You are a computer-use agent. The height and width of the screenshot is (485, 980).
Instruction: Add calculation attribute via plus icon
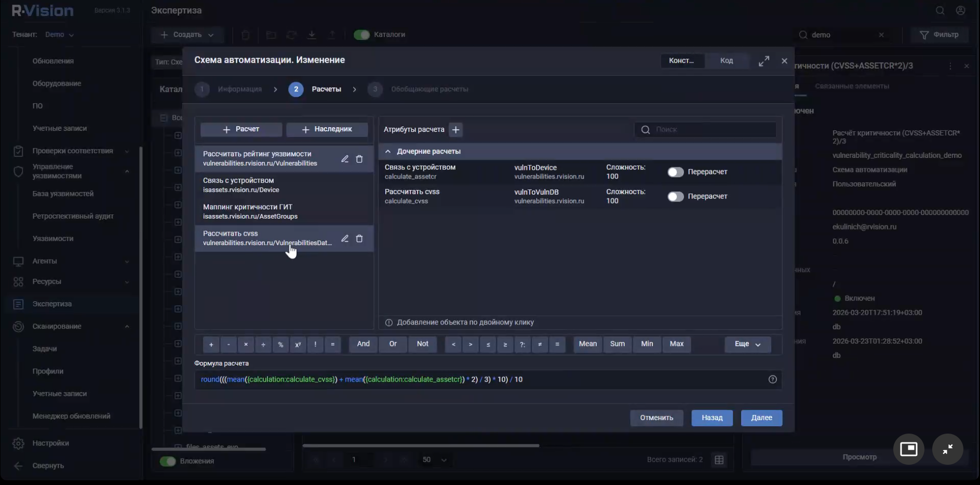(456, 130)
